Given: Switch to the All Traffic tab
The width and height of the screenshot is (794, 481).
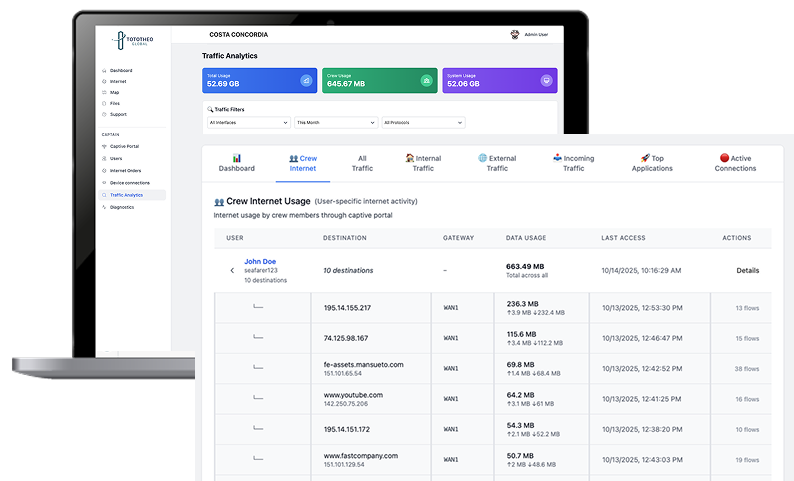Looking at the screenshot, I should click(362, 163).
